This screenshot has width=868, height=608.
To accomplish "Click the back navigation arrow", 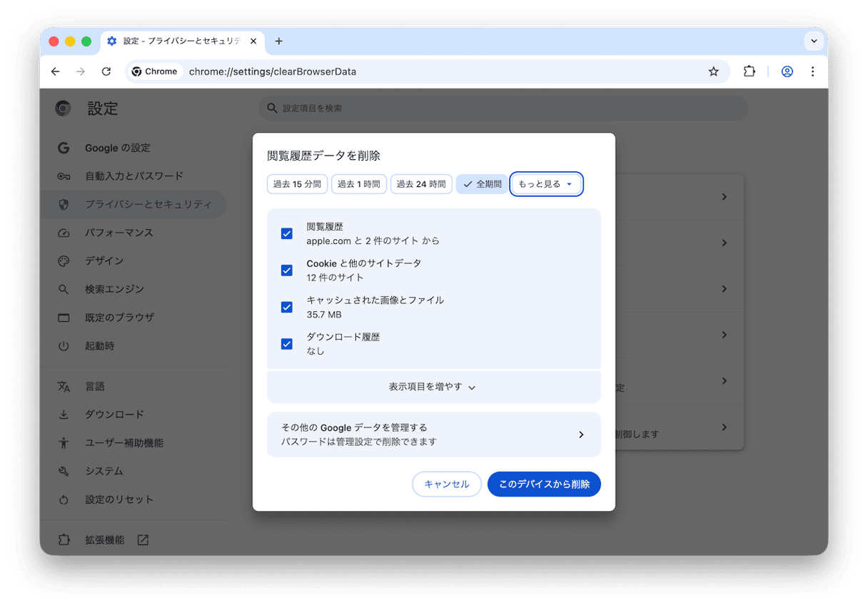I will (x=56, y=71).
